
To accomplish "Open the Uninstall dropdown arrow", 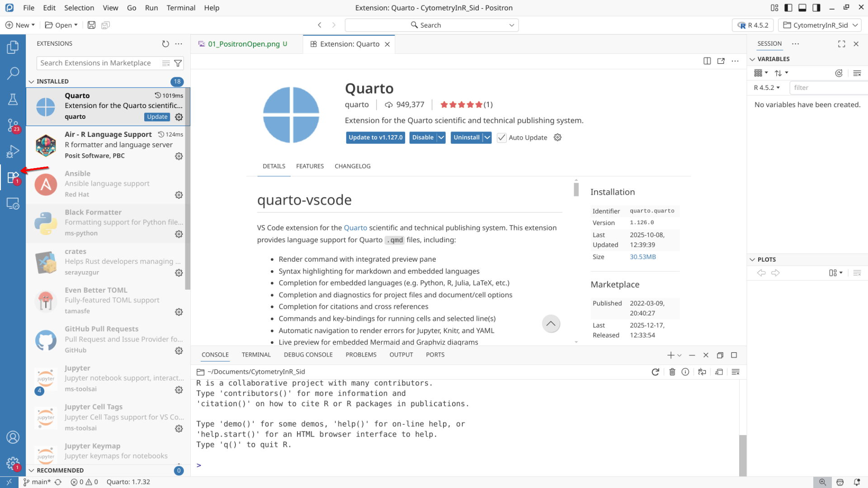I will coord(487,138).
